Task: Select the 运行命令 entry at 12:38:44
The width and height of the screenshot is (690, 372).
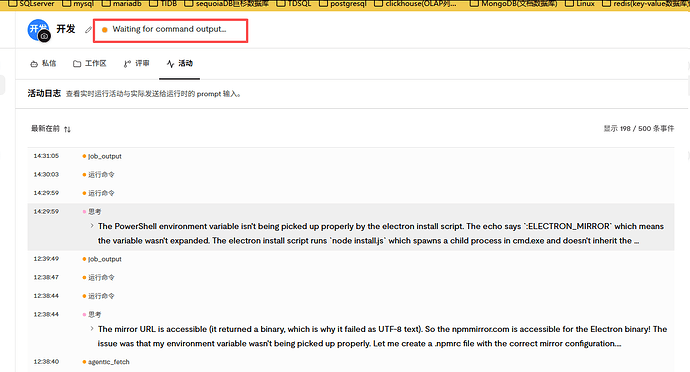Action: (x=351, y=296)
